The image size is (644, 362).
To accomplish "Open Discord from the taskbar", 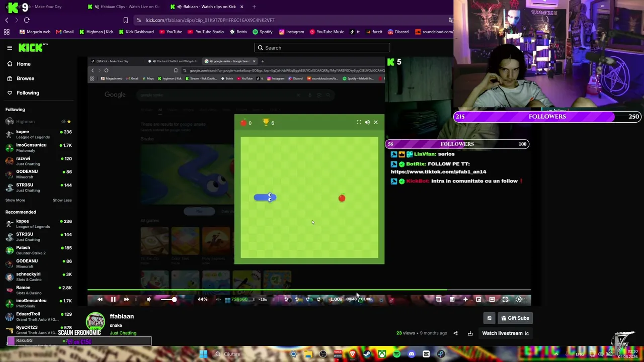I will (x=412, y=354).
